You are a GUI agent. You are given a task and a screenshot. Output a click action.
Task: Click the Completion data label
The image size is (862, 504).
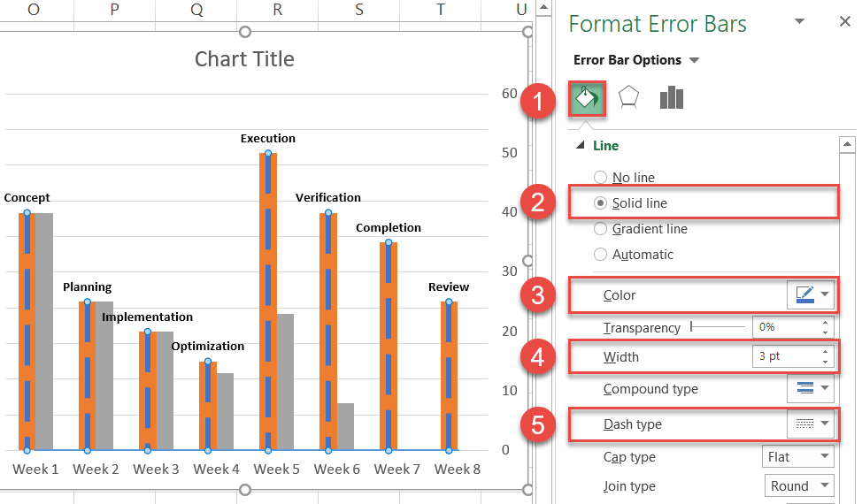(x=389, y=228)
